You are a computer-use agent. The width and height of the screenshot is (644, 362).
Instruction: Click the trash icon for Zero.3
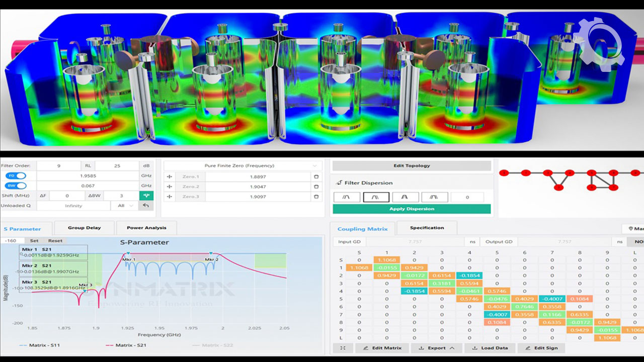316,196
